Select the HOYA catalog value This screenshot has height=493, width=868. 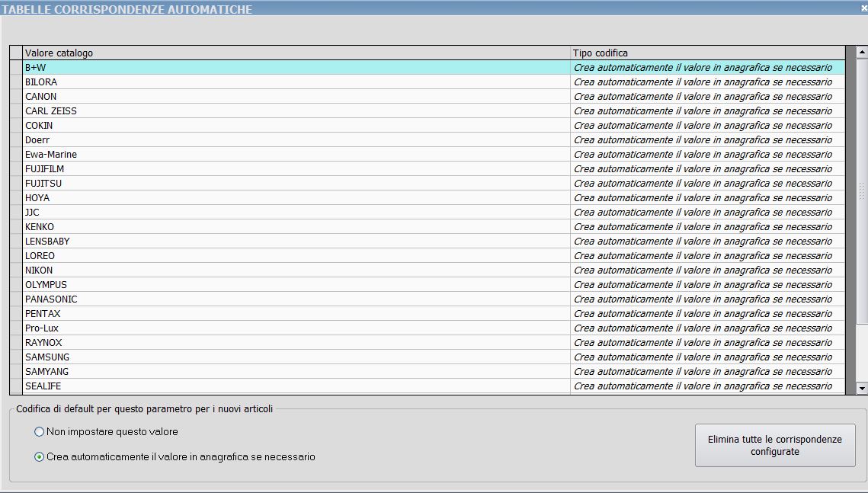coord(296,197)
